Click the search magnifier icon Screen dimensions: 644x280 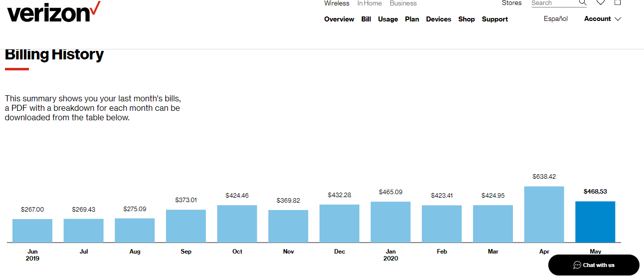click(x=583, y=2)
